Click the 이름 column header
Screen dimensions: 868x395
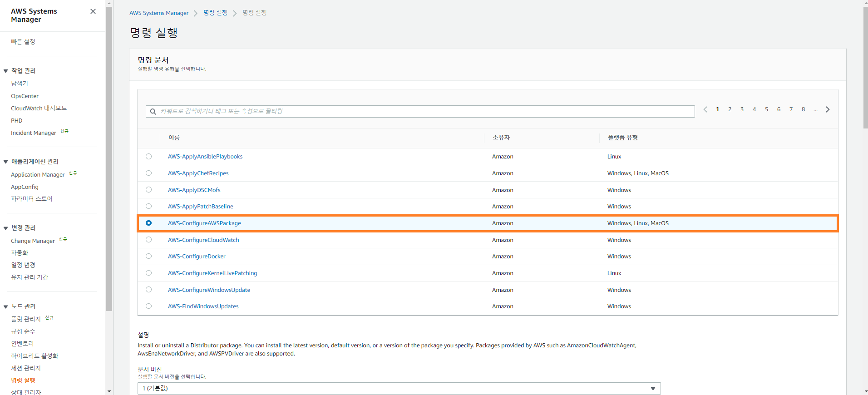(174, 138)
